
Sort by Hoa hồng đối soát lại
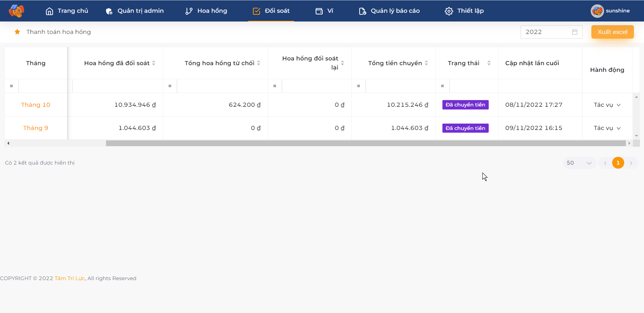[342, 63]
